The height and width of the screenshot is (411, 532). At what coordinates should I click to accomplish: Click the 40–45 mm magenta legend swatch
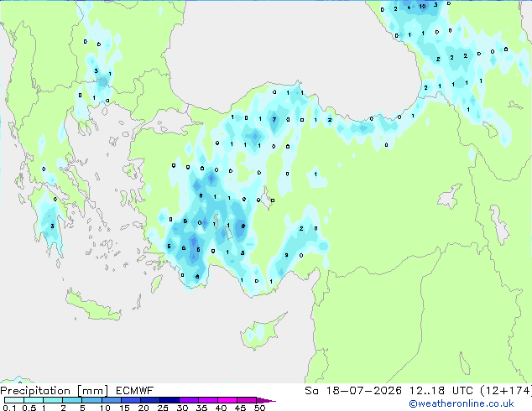(x=227, y=400)
